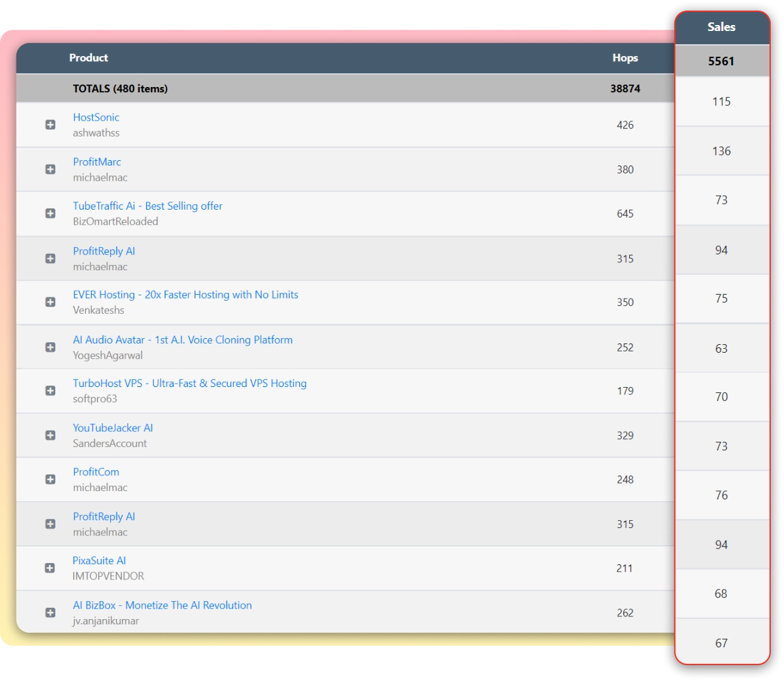Select sales value 75
784x681 pixels.
click(x=721, y=299)
